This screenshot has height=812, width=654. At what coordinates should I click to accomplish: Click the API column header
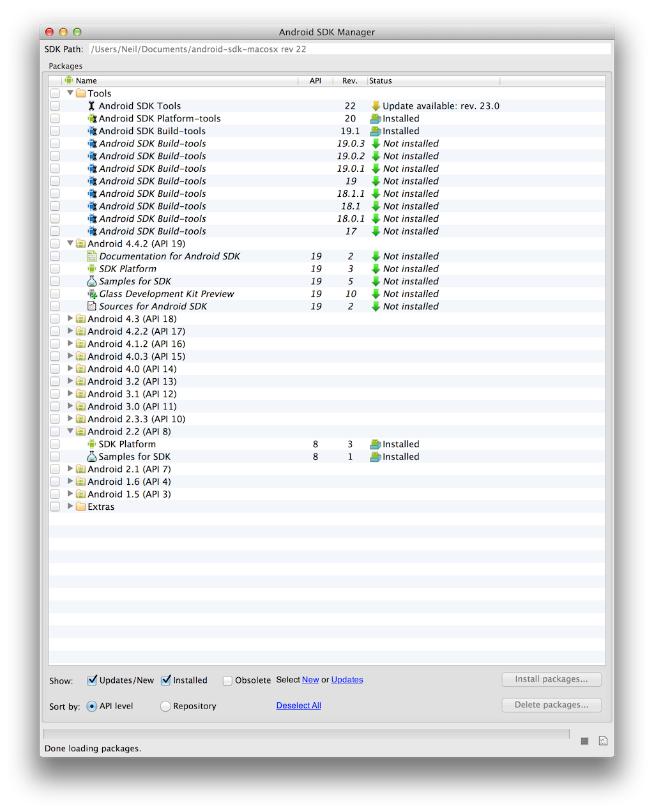316,81
